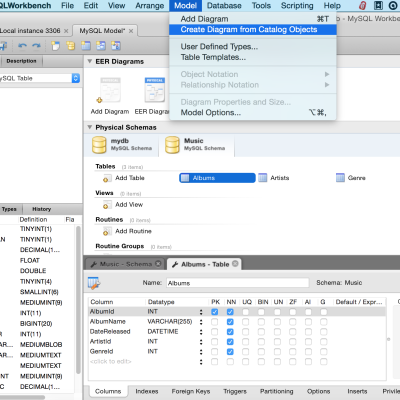Click the Add View icon
400x400 pixels.
click(107, 205)
